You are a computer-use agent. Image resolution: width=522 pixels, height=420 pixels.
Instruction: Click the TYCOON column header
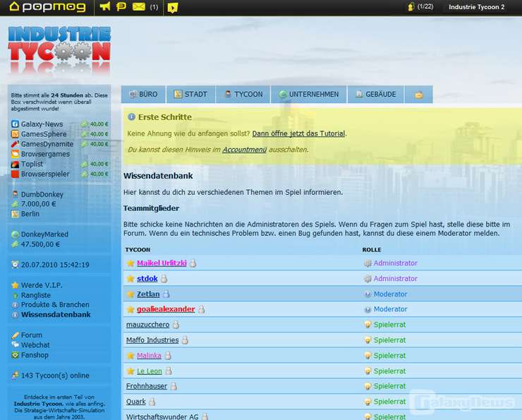(x=138, y=250)
